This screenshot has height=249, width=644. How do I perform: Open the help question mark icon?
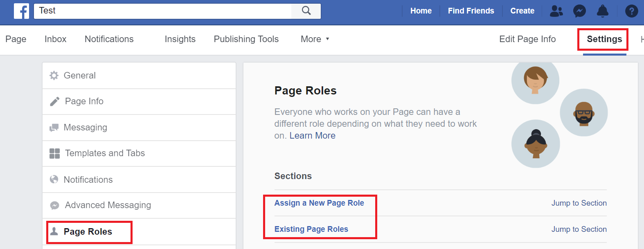coord(631,11)
